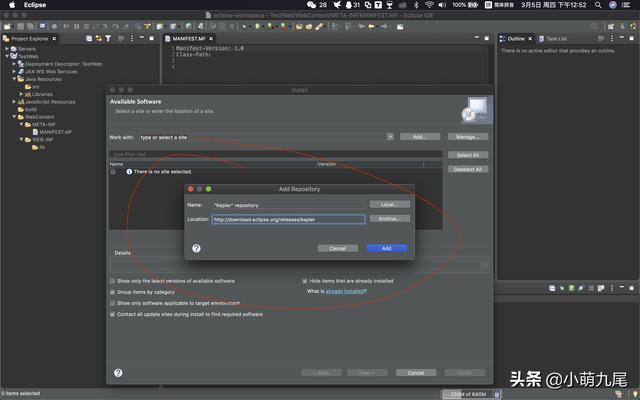Click the repository Name input field

click(288, 205)
